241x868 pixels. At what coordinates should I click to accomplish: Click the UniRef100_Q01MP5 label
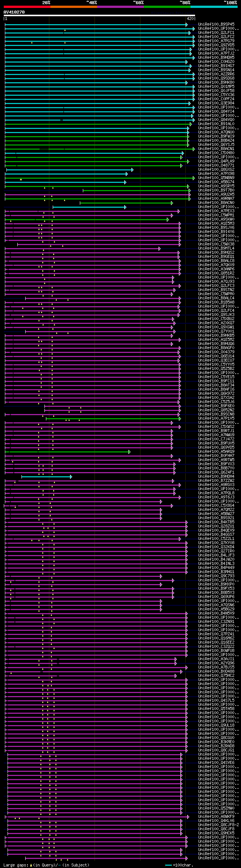pyautogui.click(x=217, y=87)
